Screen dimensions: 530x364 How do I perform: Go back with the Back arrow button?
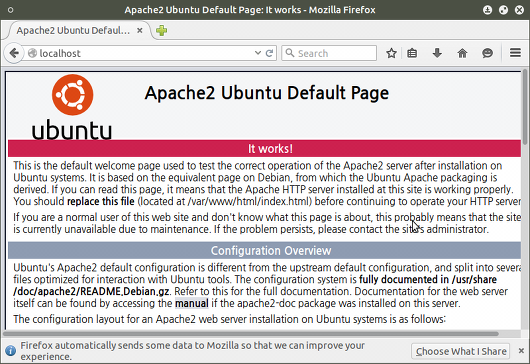[14, 53]
